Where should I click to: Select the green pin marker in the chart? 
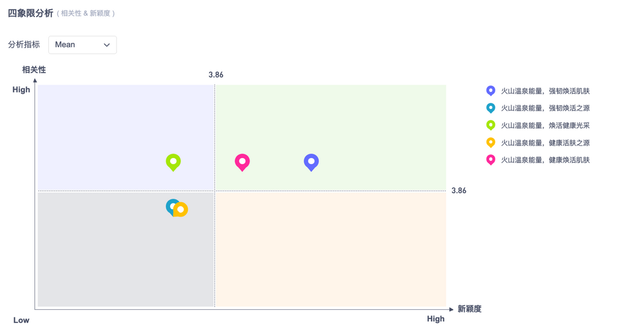coord(173,162)
